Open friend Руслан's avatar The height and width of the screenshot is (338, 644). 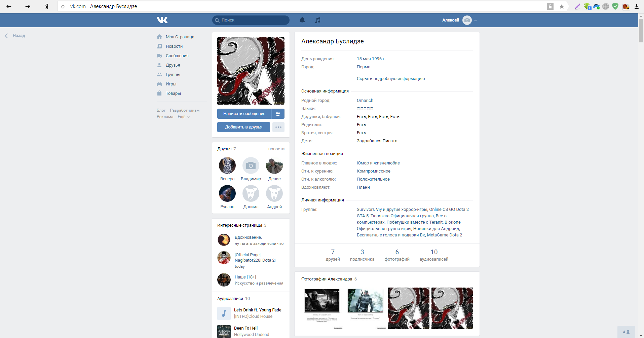[x=227, y=193]
